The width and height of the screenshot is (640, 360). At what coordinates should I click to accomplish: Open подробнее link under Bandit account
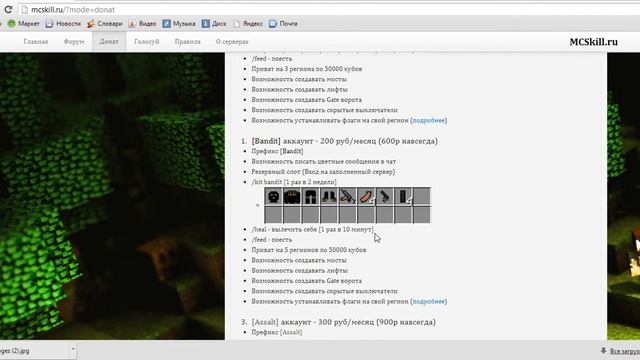(x=429, y=301)
